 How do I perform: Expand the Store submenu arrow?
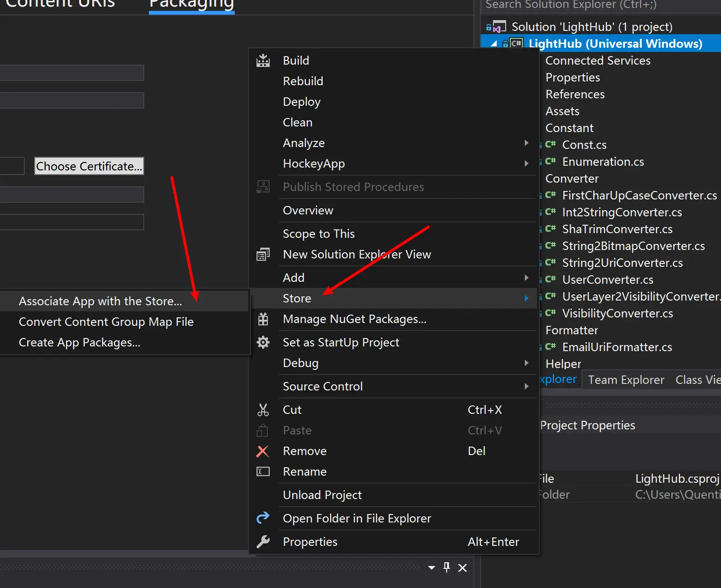click(526, 298)
